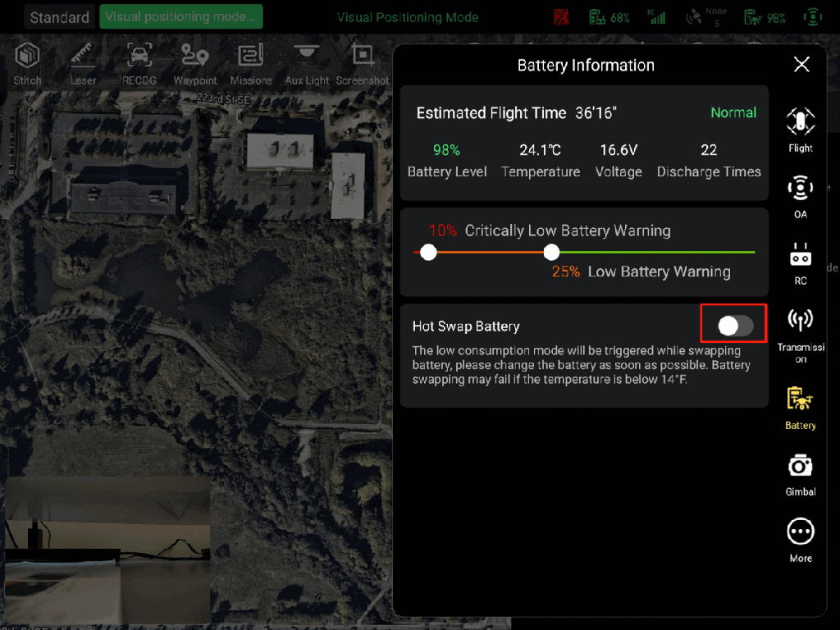The width and height of the screenshot is (840, 630).
Task: Click the green Visual positioning mode banner
Action: 180,17
